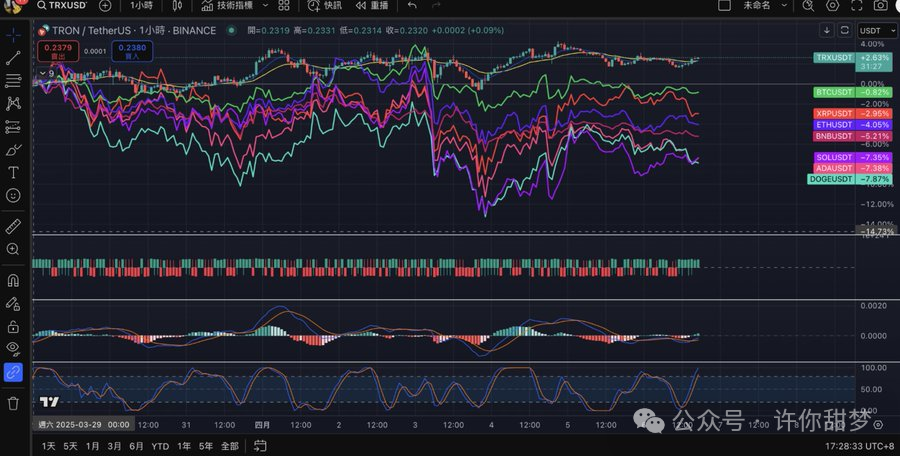Set range to 5年
900x456 pixels.
pyautogui.click(x=205, y=446)
